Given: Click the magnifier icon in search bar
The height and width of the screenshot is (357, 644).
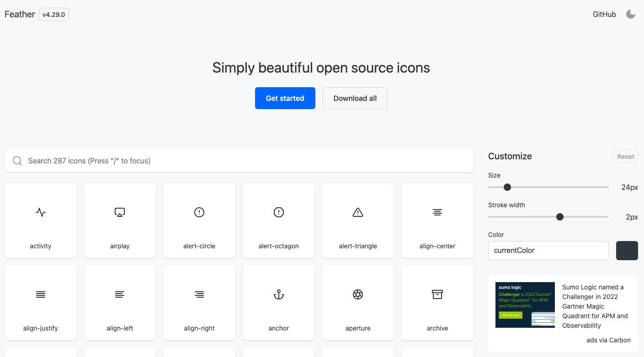Looking at the screenshot, I should (17, 161).
